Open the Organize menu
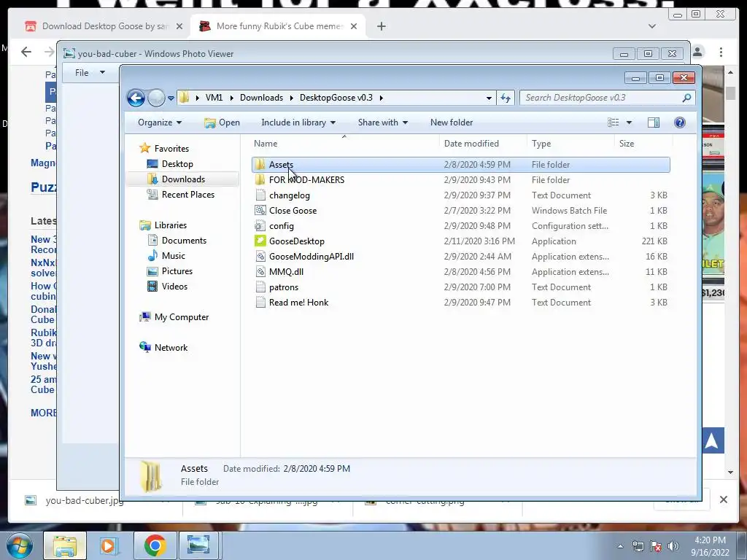The image size is (747, 560). [160, 122]
